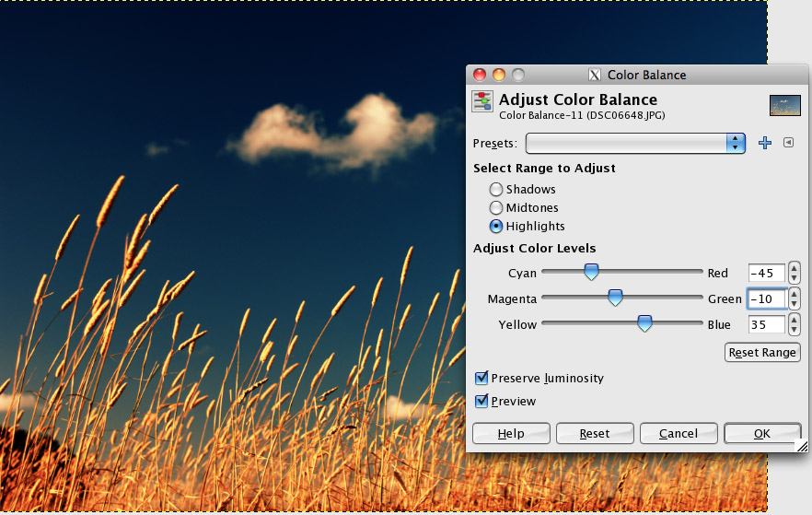Click the 'Color Balance-11 (DSC06648.JPG)' text
Image resolution: width=812 pixels, height=515 pixels.
point(582,115)
